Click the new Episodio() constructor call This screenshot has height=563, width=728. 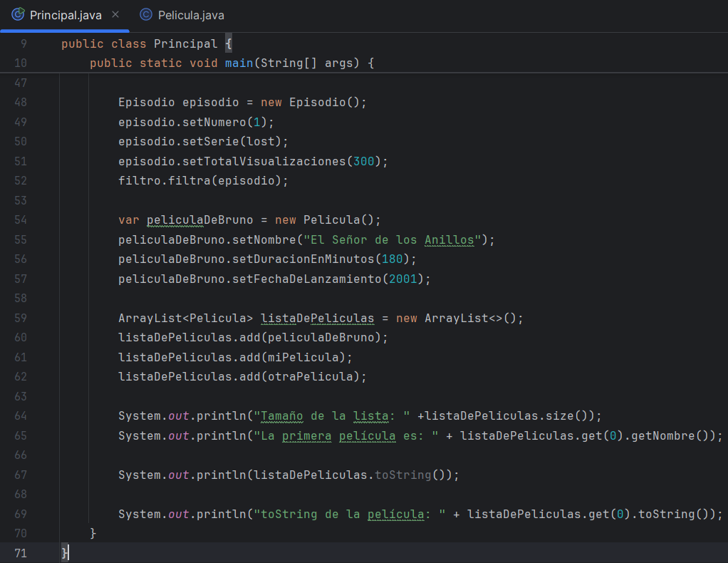pyautogui.click(x=310, y=103)
